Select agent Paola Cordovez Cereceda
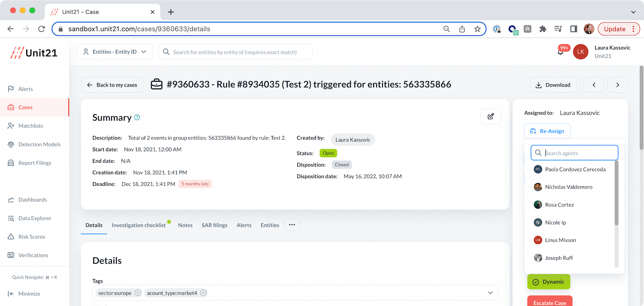Image resolution: width=644 pixels, height=306 pixels. [570, 169]
